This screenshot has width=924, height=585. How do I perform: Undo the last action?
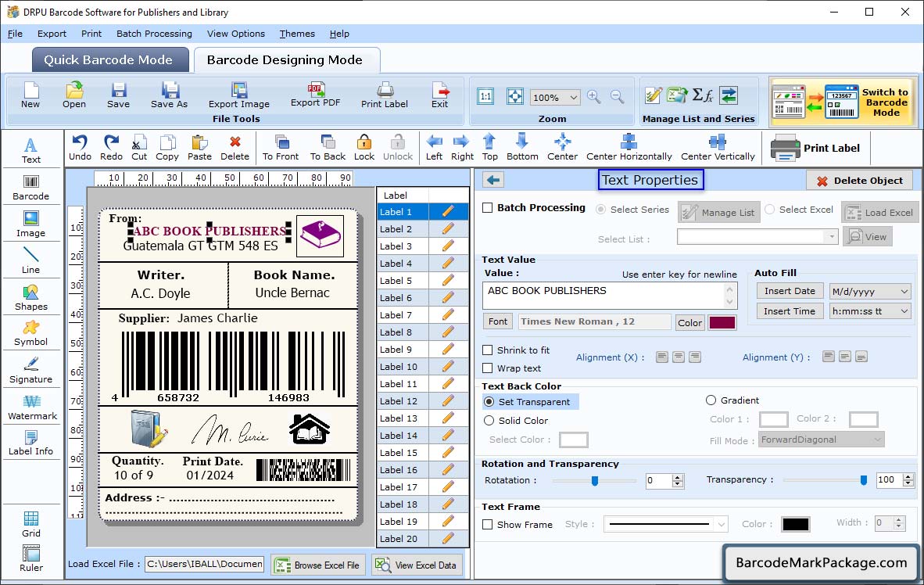click(x=80, y=148)
